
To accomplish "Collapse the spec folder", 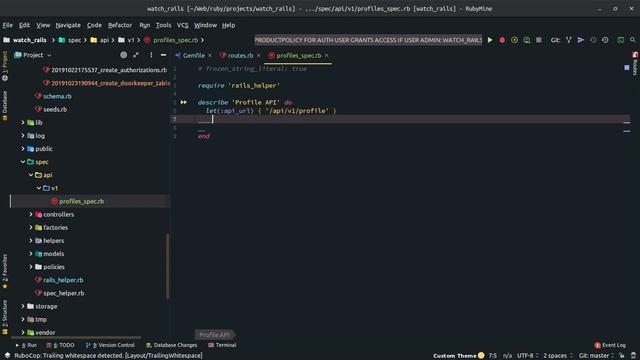I will pyautogui.click(x=23, y=162).
